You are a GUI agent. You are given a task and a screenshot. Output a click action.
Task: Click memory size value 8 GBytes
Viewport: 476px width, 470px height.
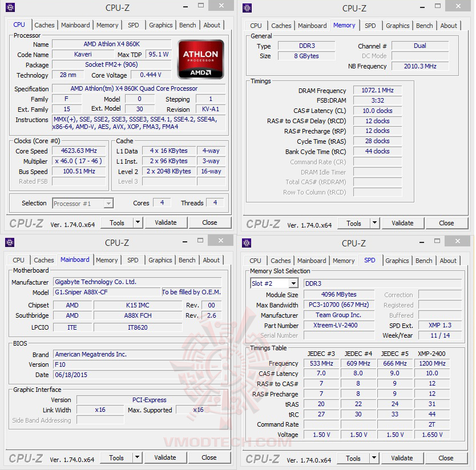point(306,56)
